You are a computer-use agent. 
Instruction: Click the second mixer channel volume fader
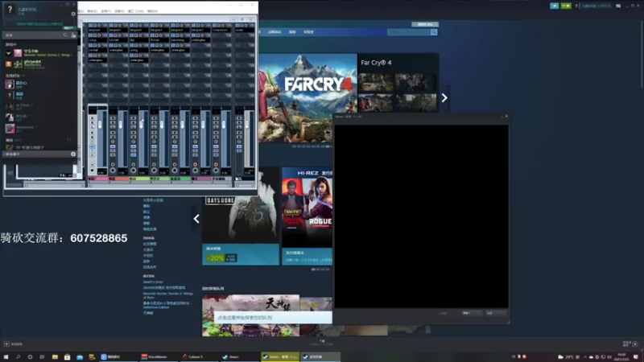tap(120, 125)
